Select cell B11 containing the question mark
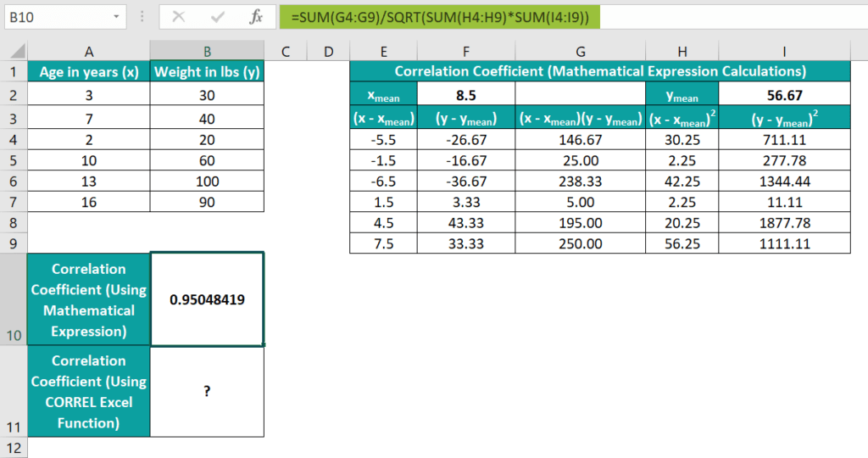The width and height of the screenshot is (868, 458). [x=207, y=391]
